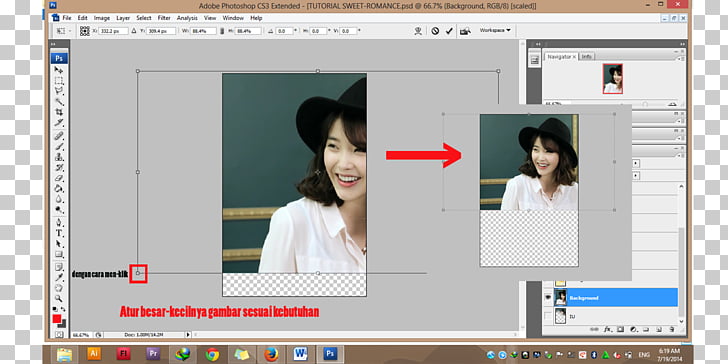The image size is (728, 364).
Task: Add a layer style via fx icon
Action: [607, 329]
